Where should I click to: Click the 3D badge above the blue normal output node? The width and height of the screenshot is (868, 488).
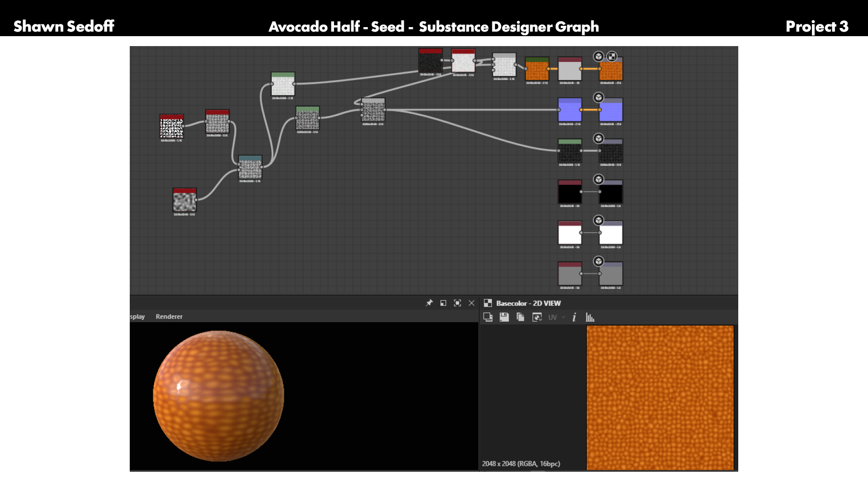click(x=599, y=98)
